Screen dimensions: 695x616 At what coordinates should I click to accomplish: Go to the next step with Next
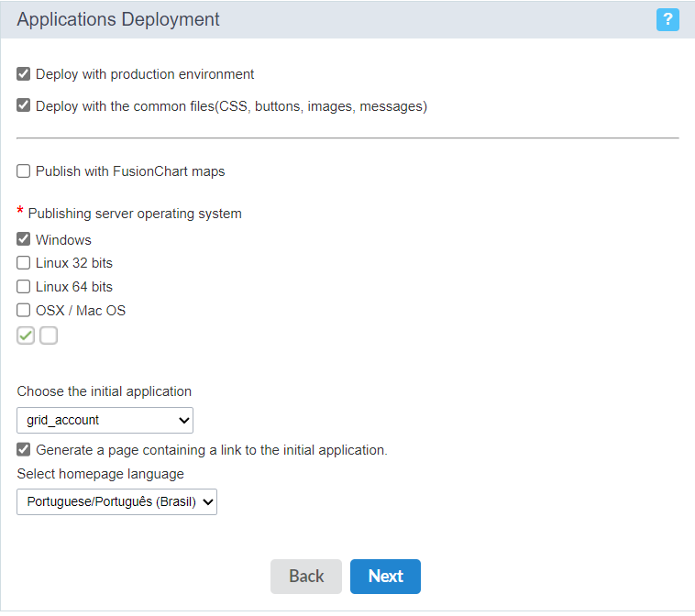[385, 576]
